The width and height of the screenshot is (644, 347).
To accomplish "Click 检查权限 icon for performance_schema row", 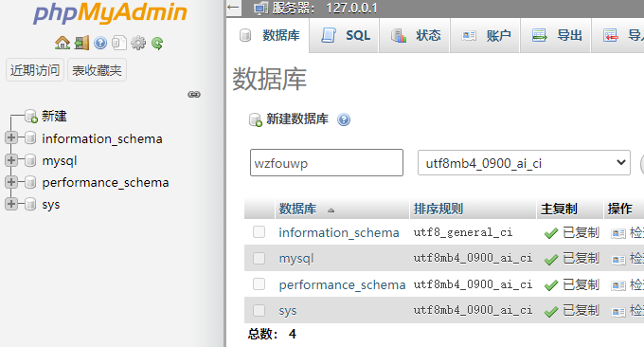I will point(618,285).
